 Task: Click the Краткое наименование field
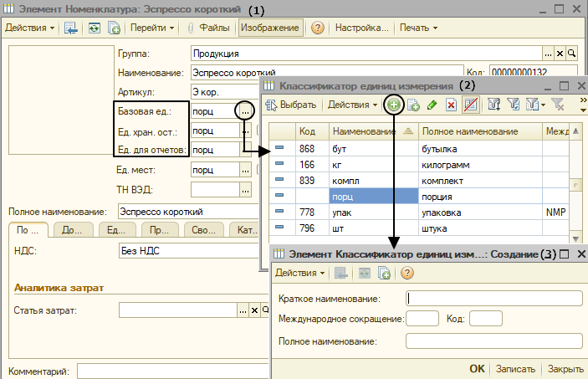click(x=493, y=299)
